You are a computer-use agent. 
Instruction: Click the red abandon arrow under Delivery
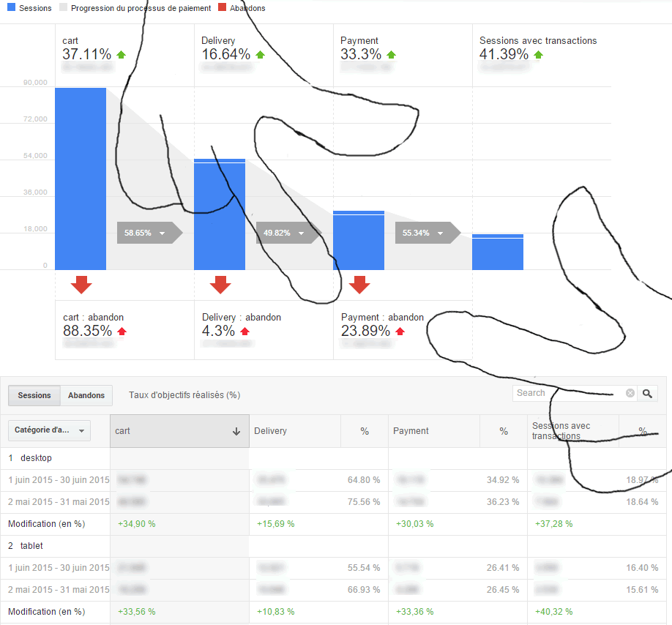coord(220,285)
